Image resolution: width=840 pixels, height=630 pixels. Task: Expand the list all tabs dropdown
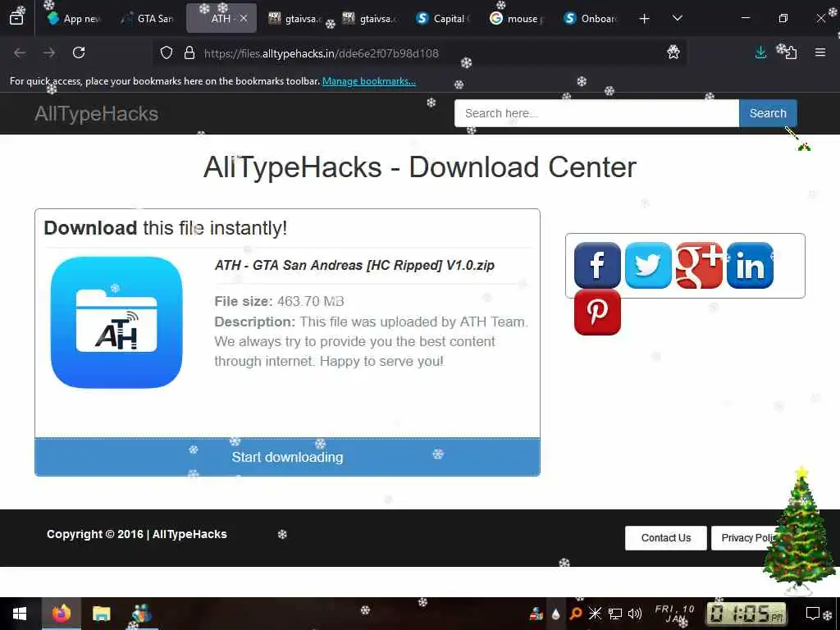(x=677, y=18)
